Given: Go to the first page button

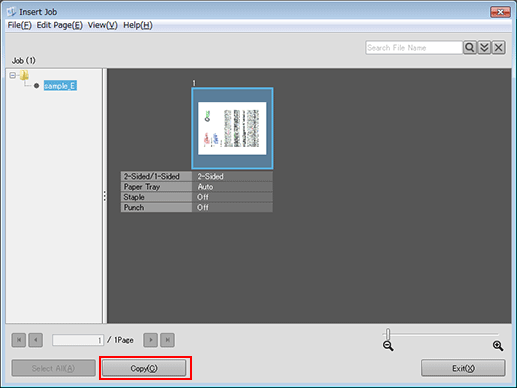Looking at the screenshot, I should click(x=19, y=340).
